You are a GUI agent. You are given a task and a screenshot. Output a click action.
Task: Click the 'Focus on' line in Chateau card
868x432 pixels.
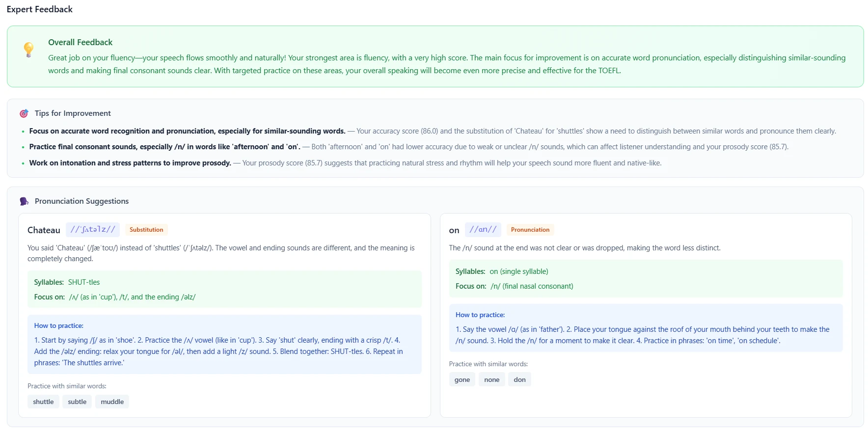[115, 297]
